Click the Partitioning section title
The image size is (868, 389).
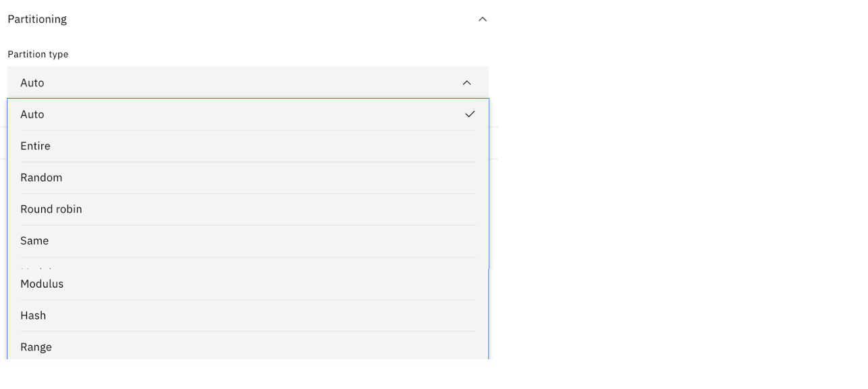[37, 19]
